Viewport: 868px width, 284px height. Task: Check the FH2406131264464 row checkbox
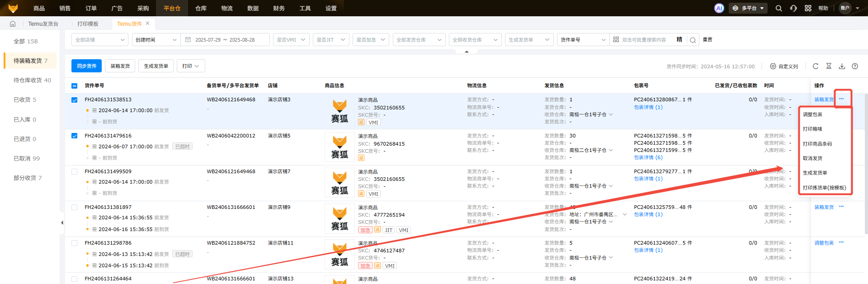(x=75, y=279)
